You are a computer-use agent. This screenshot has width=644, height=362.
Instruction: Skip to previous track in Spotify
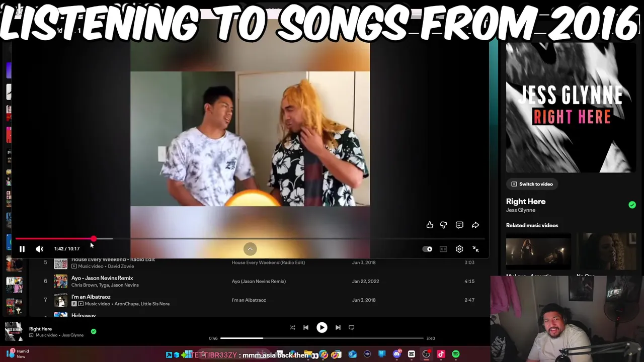tap(305, 327)
